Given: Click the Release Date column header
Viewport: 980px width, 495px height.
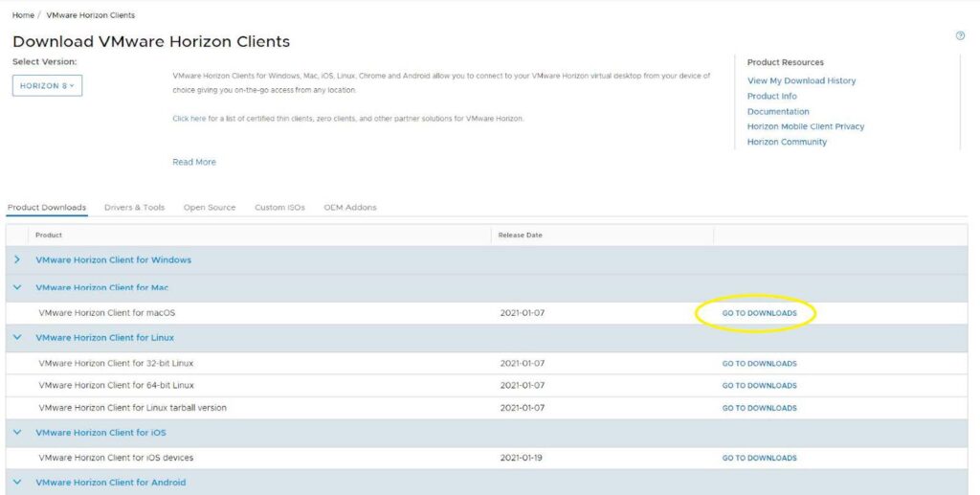Looking at the screenshot, I should (520, 235).
